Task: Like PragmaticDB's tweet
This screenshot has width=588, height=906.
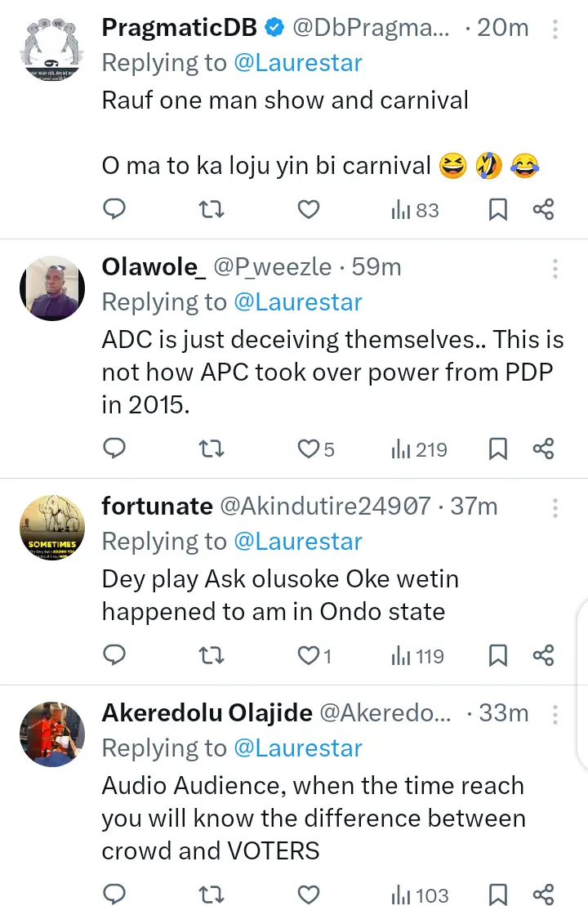Action: (x=308, y=210)
